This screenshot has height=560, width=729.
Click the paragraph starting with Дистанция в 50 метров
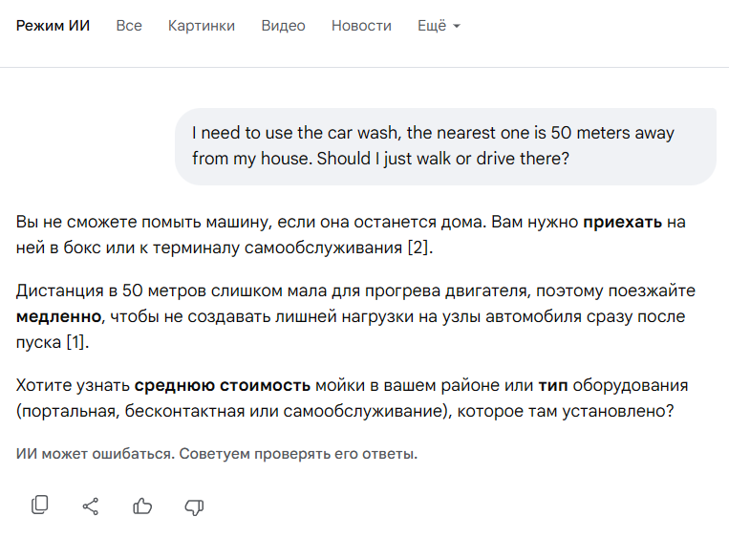click(x=355, y=291)
